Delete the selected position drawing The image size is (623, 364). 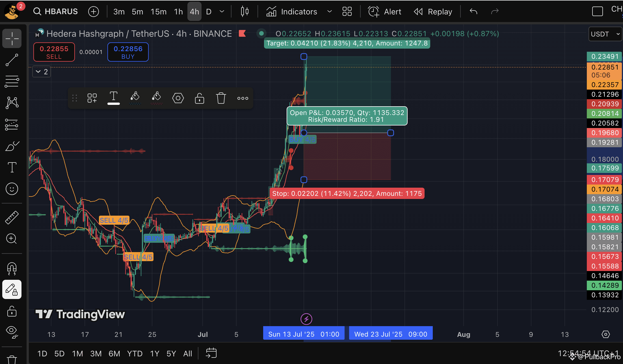coord(221,98)
